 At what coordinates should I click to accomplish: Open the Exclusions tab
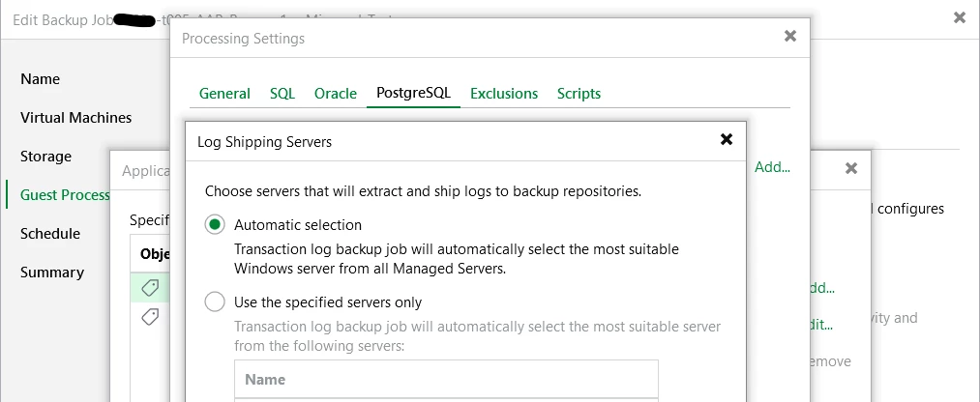504,94
